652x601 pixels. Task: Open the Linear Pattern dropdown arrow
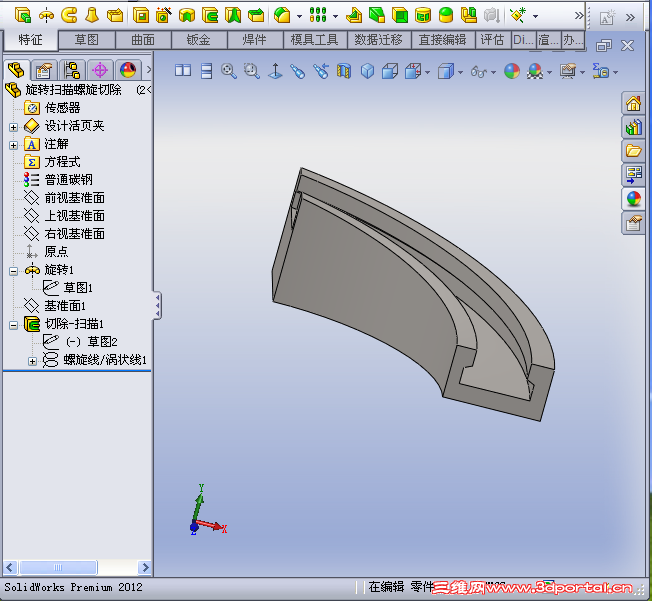335,17
